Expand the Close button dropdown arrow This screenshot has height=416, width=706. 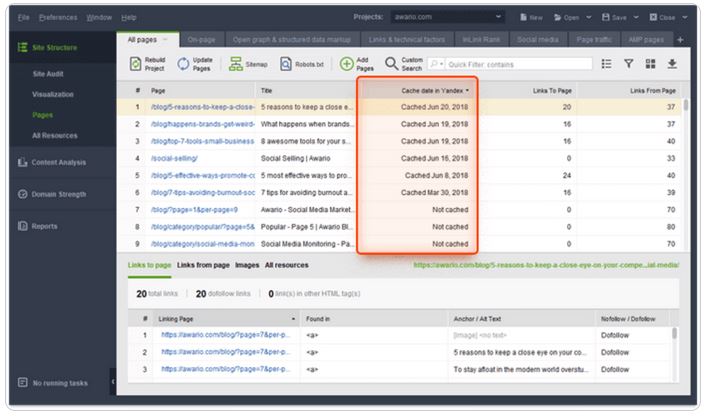click(x=684, y=17)
